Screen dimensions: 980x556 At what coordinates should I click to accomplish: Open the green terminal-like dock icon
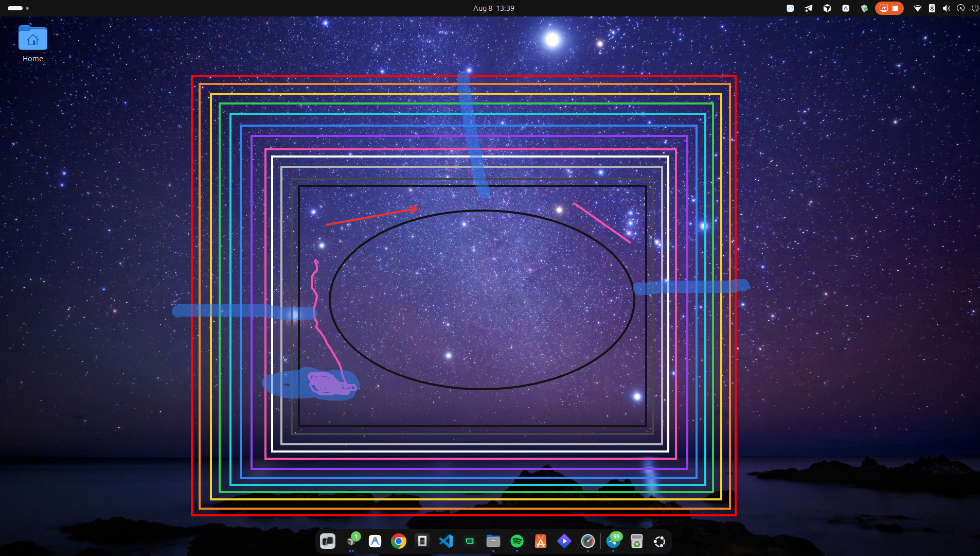coord(470,541)
